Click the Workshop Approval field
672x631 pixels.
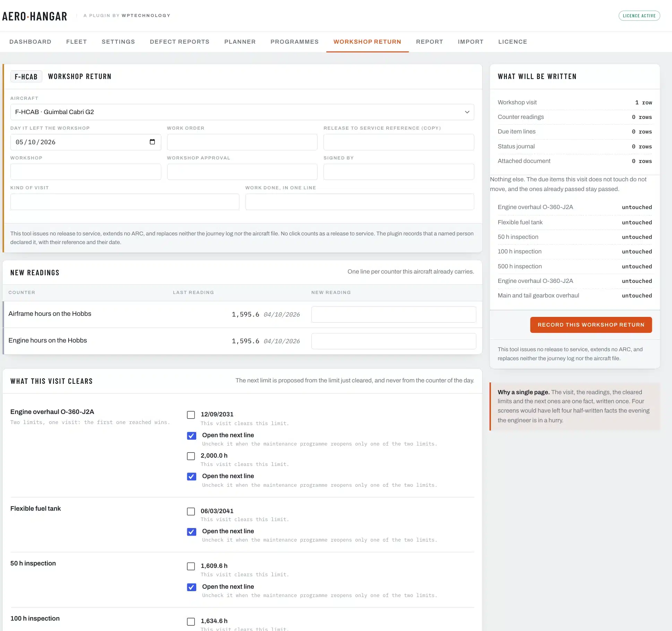(242, 172)
